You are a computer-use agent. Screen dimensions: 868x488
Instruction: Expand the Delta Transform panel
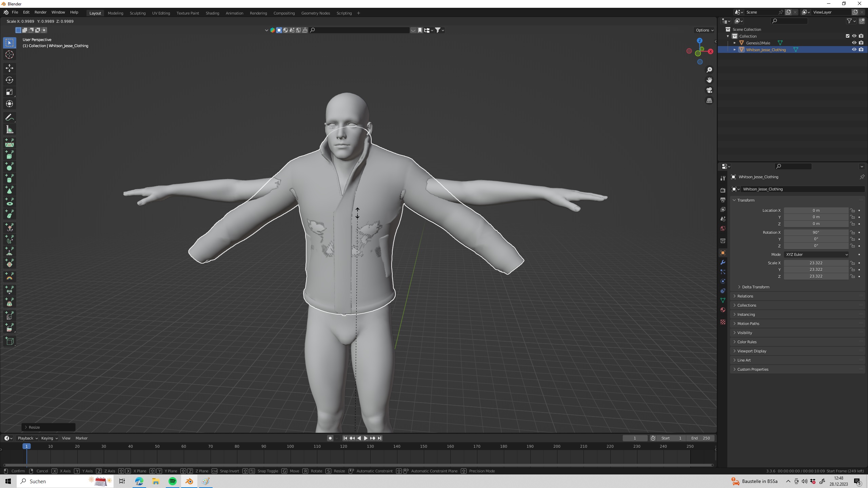tap(755, 287)
